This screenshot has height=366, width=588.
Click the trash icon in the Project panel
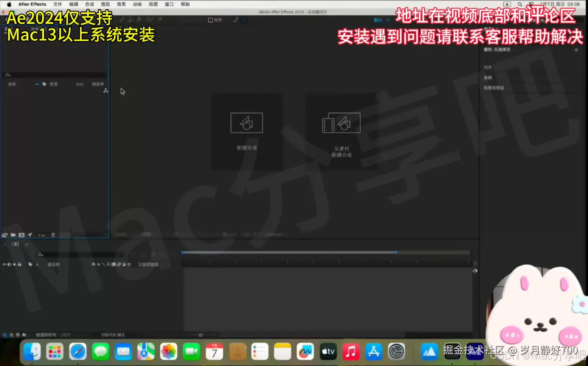pyautogui.click(x=53, y=234)
